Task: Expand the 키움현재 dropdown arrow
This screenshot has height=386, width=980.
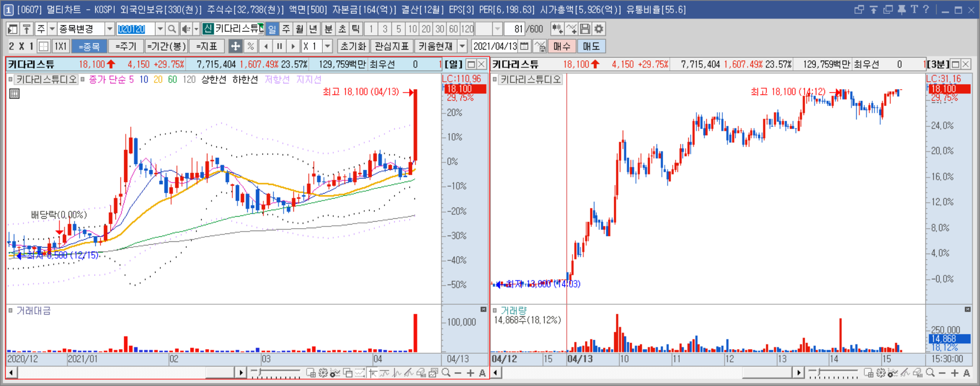Action: (x=462, y=46)
